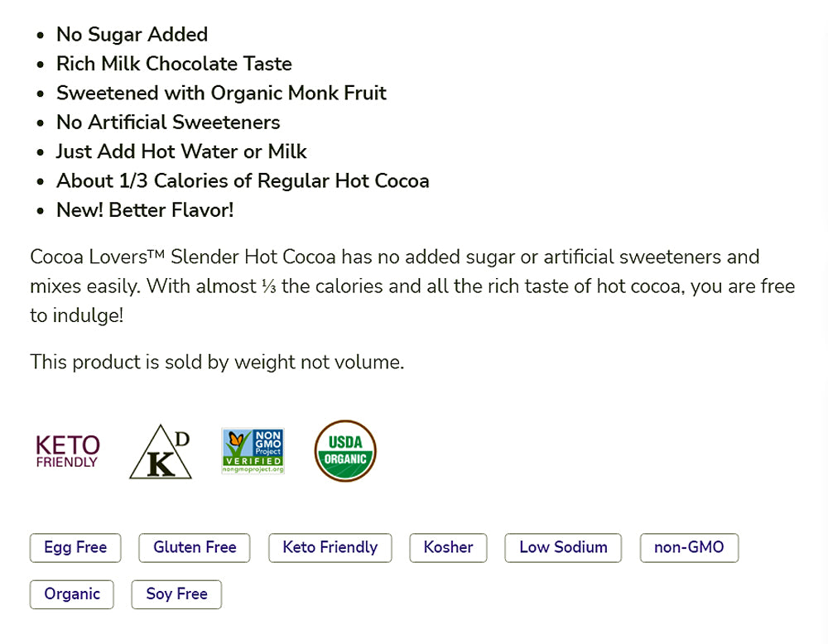This screenshot has height=644, width=828.
Task: Click "Sweetened with Organic Monk Fruit" line
Action: (x=221, y=93)
